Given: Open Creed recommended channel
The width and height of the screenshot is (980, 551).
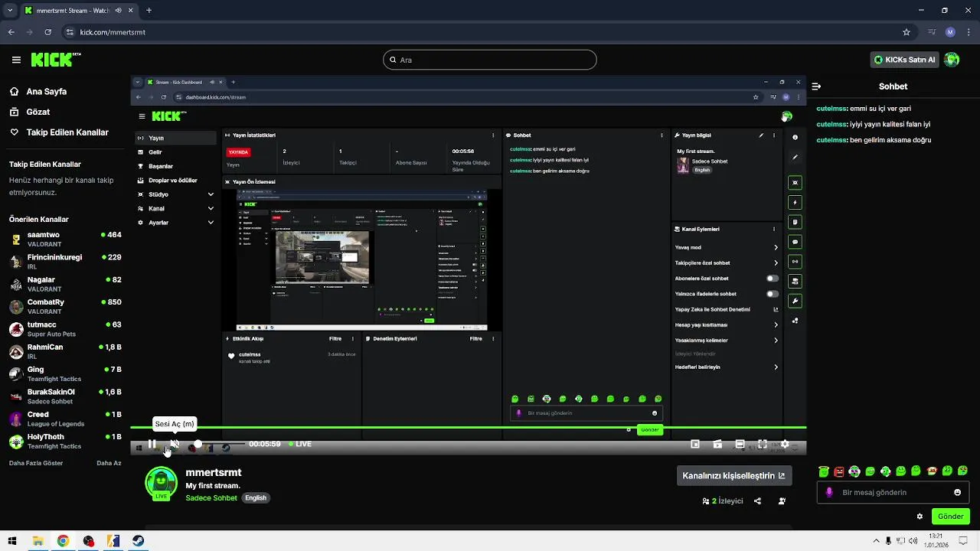Looking at the screenshot, I should coord(65,419).
